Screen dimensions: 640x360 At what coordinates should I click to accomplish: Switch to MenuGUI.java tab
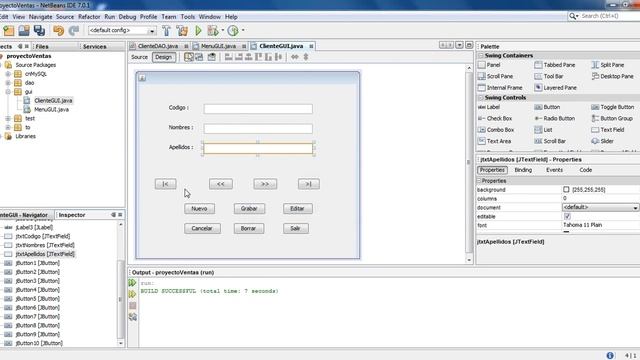pyautogui.click(x=218, y=46)
